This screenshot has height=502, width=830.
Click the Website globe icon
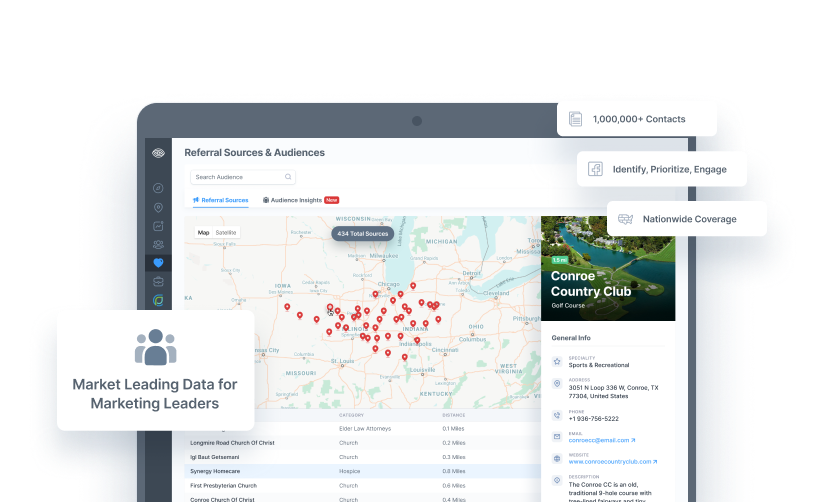click(x=557, y=459)
